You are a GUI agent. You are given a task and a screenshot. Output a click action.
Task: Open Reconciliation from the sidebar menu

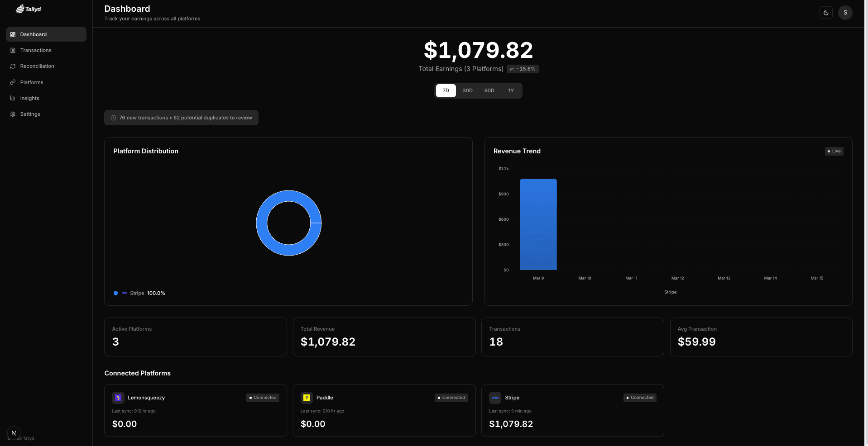coord(37,66)
